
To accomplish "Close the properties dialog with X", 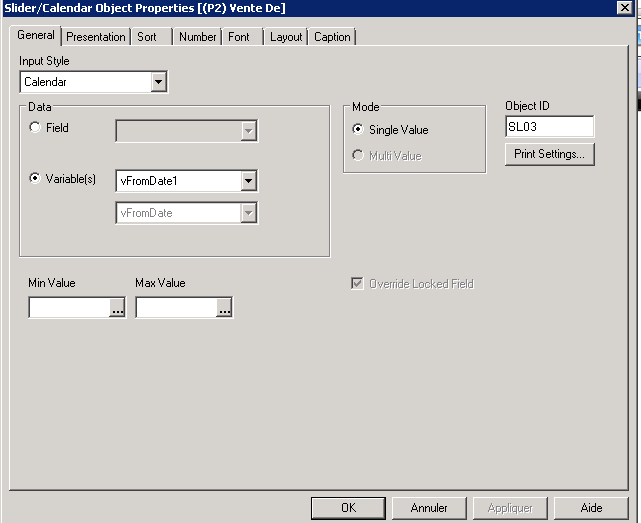I will [625, 8].
